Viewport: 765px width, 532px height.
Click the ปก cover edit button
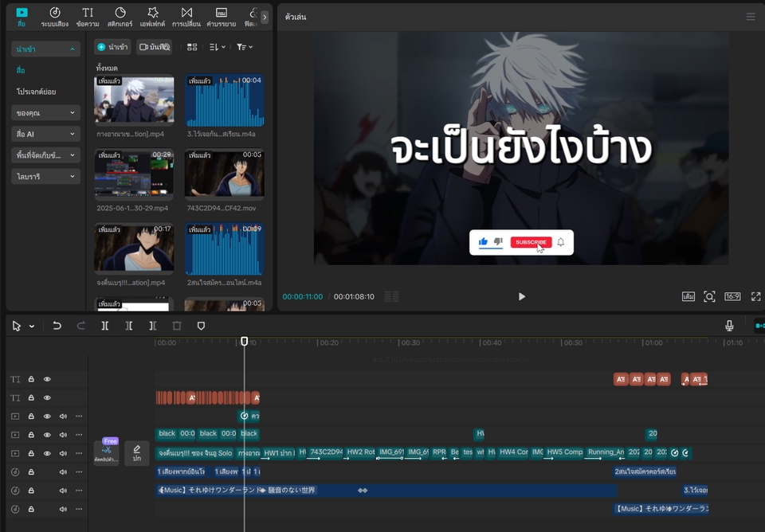(136, 453)
